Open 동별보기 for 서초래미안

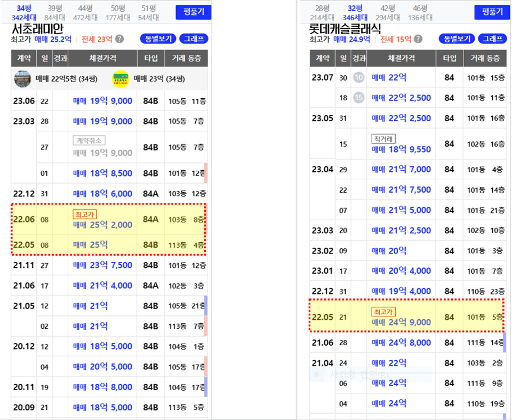click(x=157, y=39)
